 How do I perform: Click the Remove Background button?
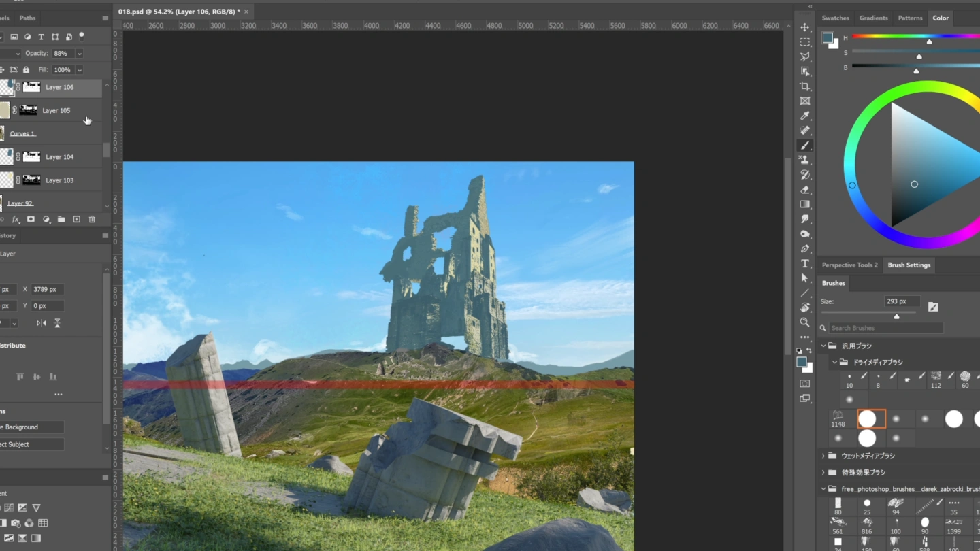31,427
